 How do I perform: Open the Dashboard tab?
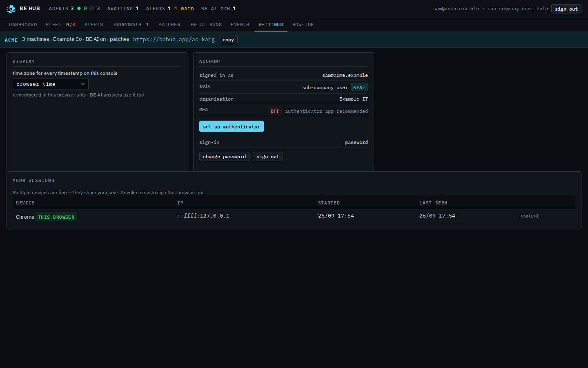[23, 25]
